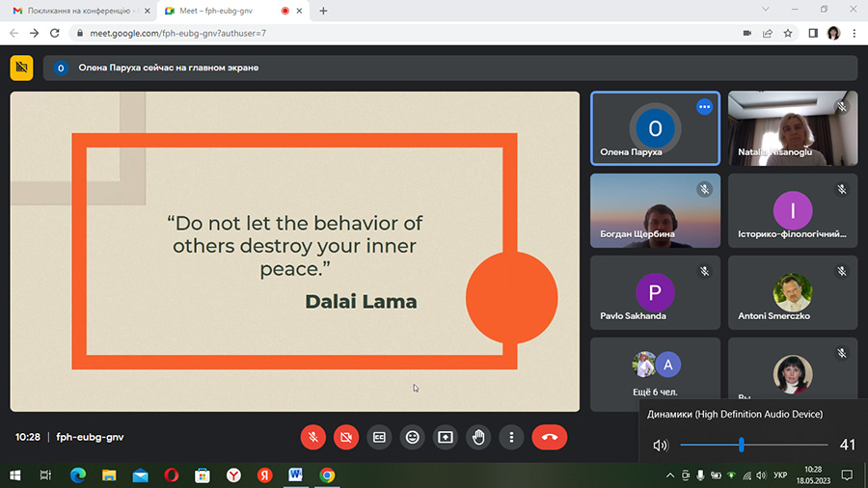Viewport: 868px width, 488px height.
Task: Open Yandex Browser Y icon on taskbar
Action: pyautogui.click(x=233, y=475)
